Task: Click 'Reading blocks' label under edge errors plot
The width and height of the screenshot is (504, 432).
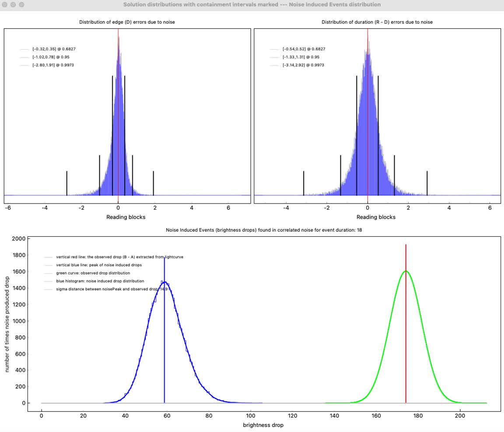Action: (126, 217)
